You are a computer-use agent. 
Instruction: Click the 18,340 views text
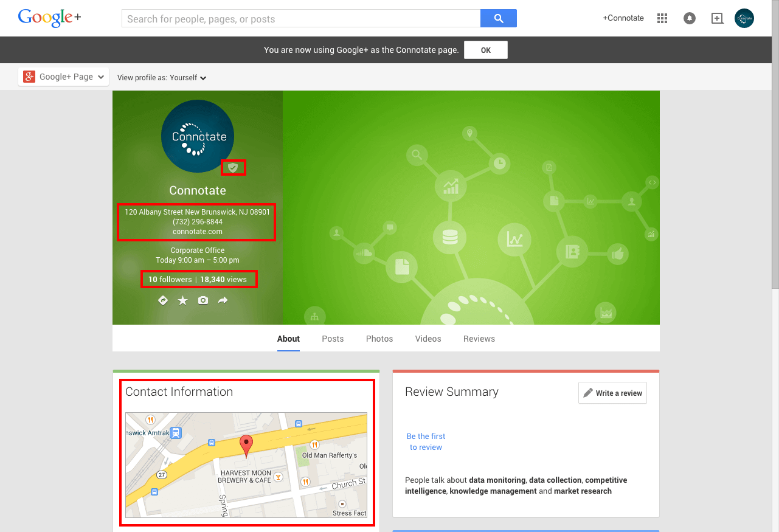[223, 280]
